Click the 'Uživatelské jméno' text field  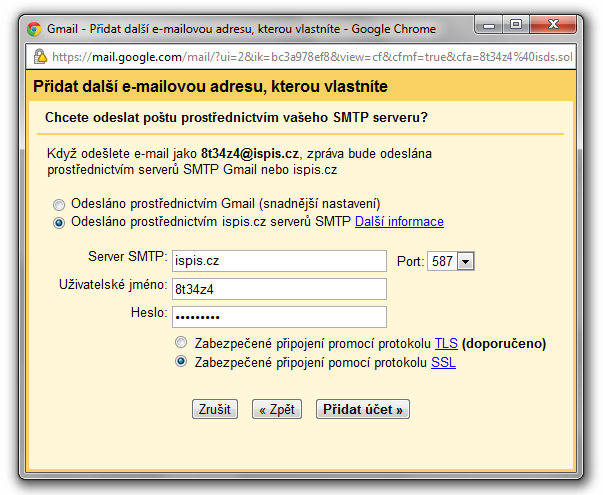(278, 289)
